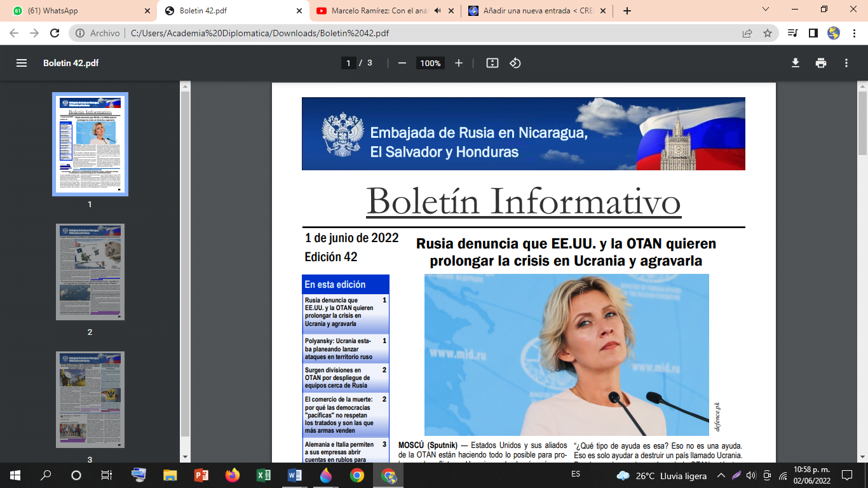
Task: Close the Marcelo Ramírez YouTube tab
Action: 451,11
